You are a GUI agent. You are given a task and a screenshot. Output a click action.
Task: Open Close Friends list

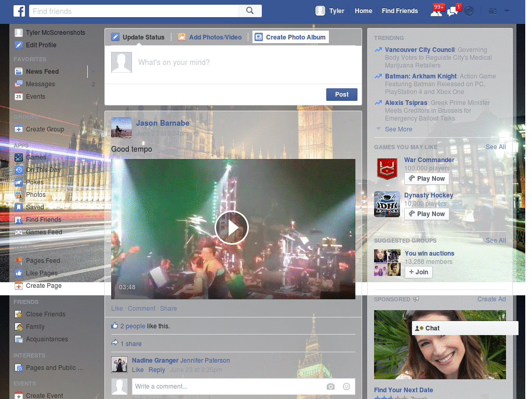click(x=46, y=314)
